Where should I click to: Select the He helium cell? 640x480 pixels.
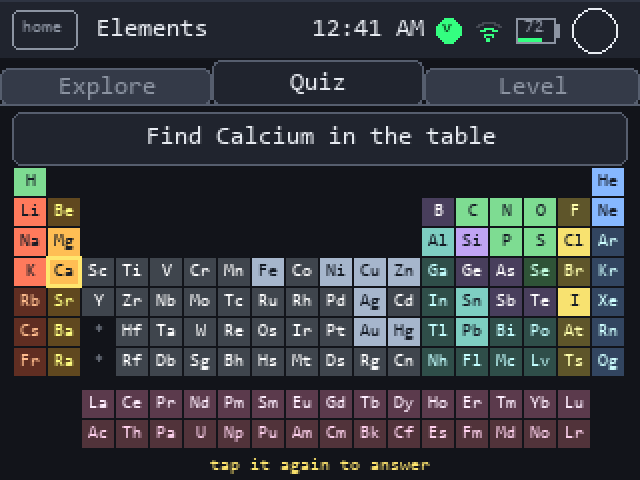pyautogui.click(x=608, y=182)
